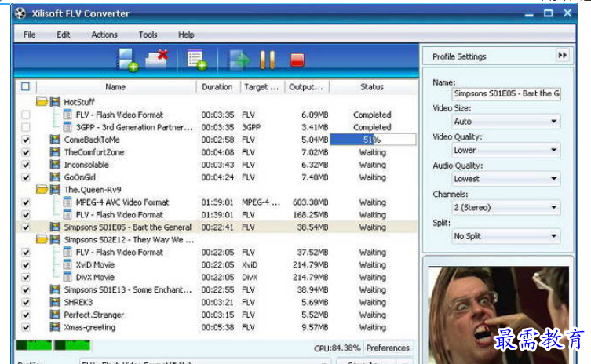
Task: Click the profile icon beside XviD Movie
Action: click(x=67, y=264)
